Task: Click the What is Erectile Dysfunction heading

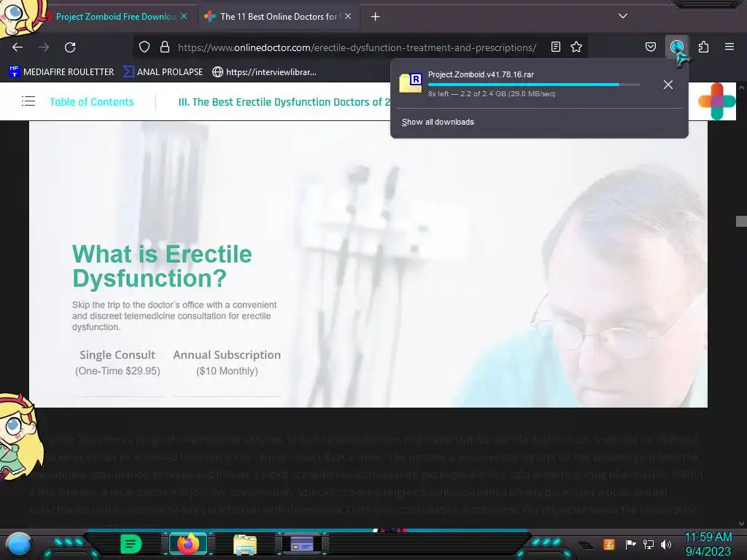Action: 162,266
